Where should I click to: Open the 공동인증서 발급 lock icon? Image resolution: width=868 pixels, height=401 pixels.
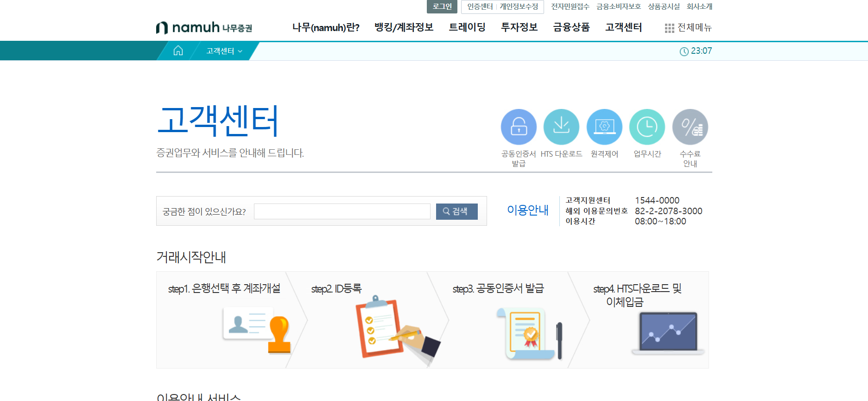coord(519,127)
